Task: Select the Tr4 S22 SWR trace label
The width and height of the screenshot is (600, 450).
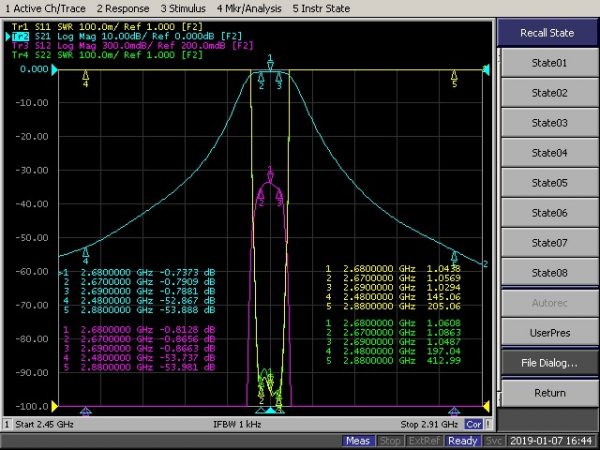Action: point(107,55)
